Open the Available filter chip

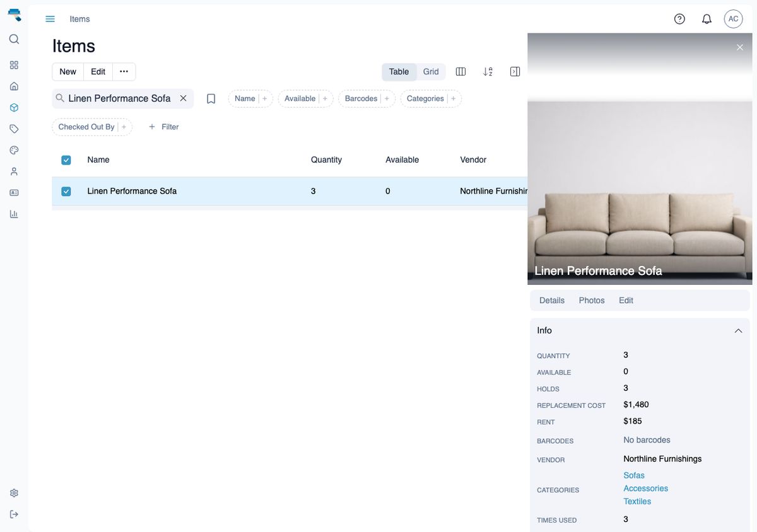pos(305,98)
